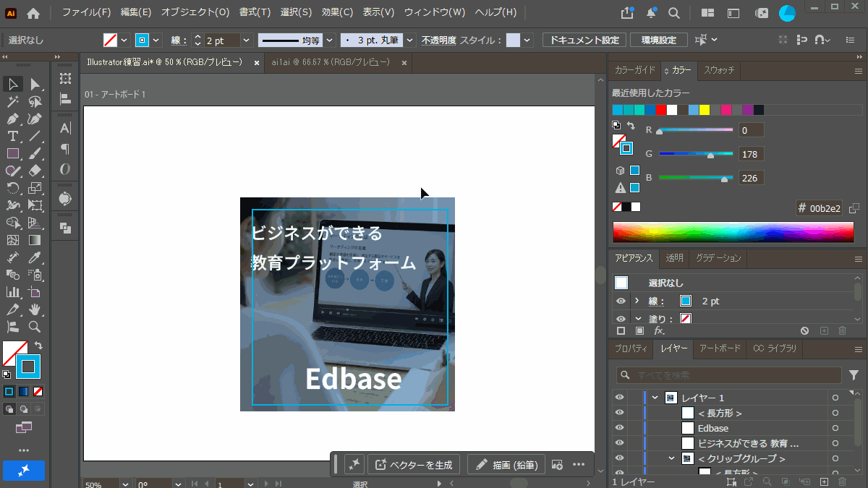Click the 描画 (鉛筆) button
The width and height of the screenshot is (868, 488).
point(506,465)
